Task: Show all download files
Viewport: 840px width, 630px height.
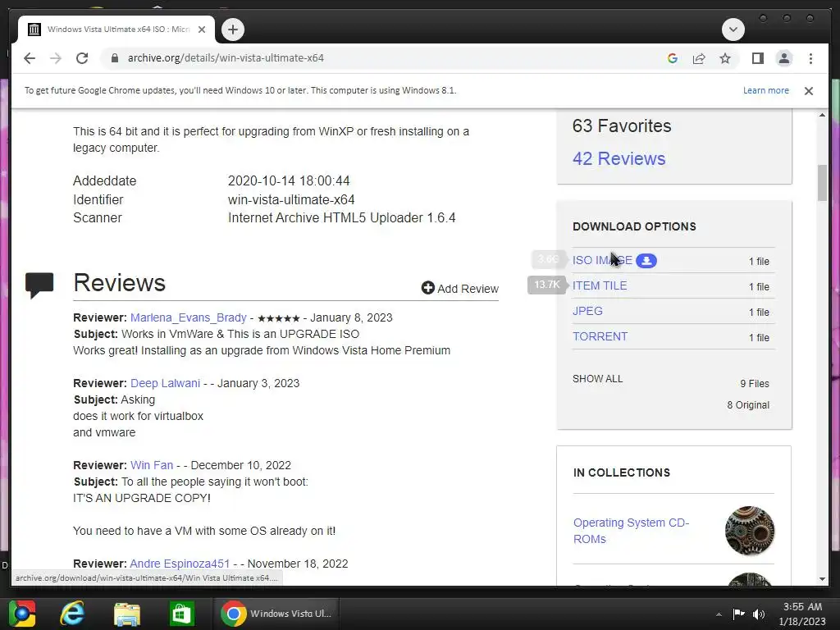Action: click(x=597, y=379)
